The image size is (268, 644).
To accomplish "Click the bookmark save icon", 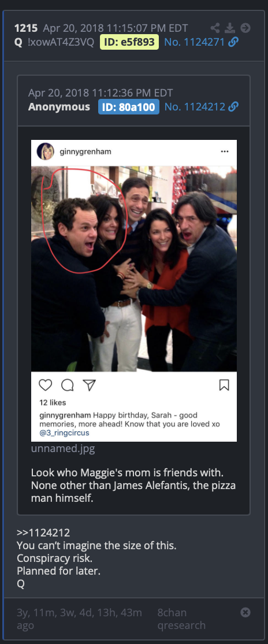I will click(x=224, y=385).
